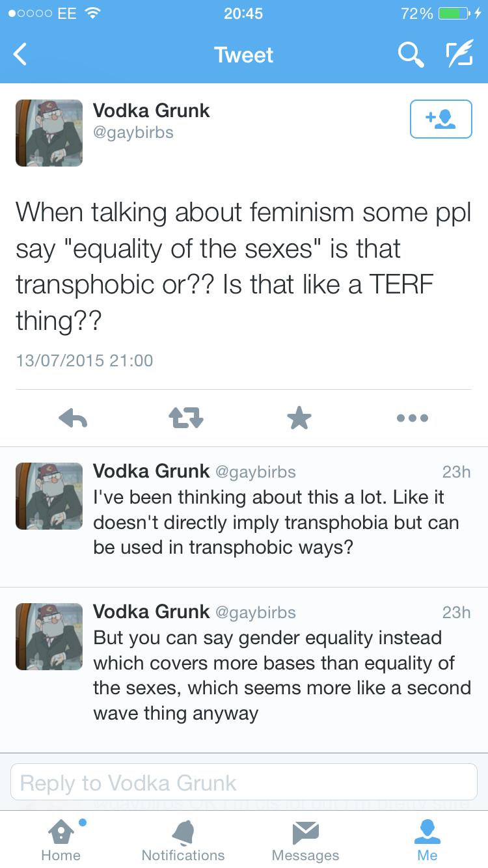Tap avatar on first reply tweet
488x868 pixels.
click(x=49, y=496)
